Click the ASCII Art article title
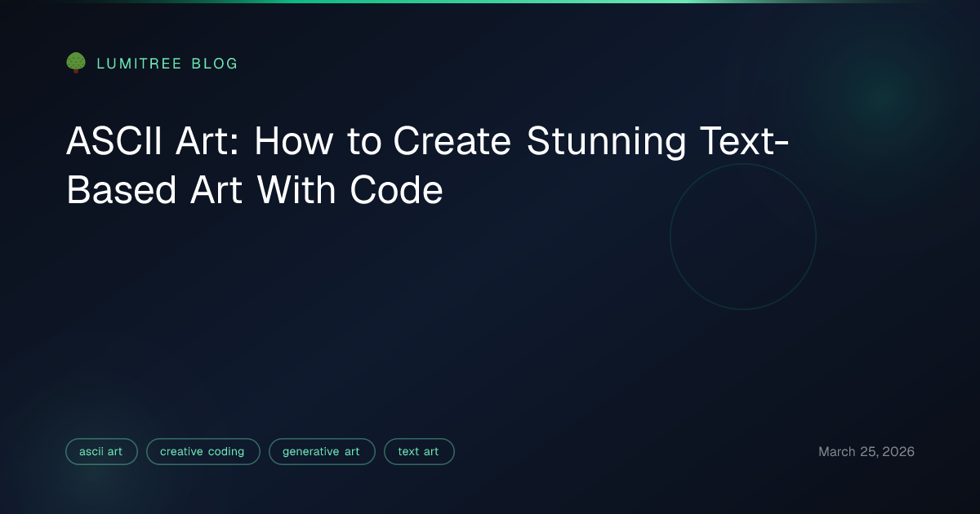 point(427,166)
